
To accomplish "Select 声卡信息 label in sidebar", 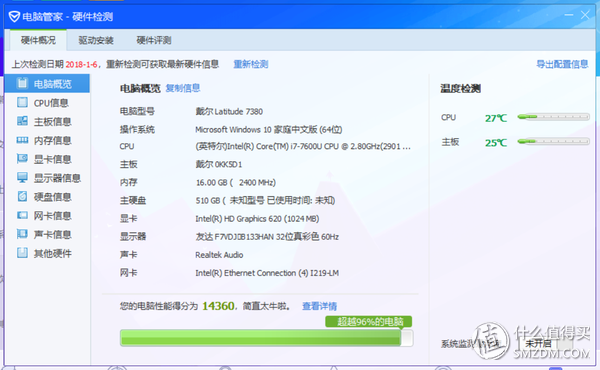I will tap(52, 235).
